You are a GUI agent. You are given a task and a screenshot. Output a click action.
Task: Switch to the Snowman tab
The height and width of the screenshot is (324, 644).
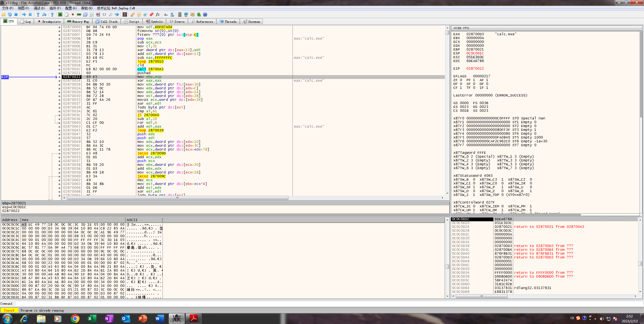[252, 22]
